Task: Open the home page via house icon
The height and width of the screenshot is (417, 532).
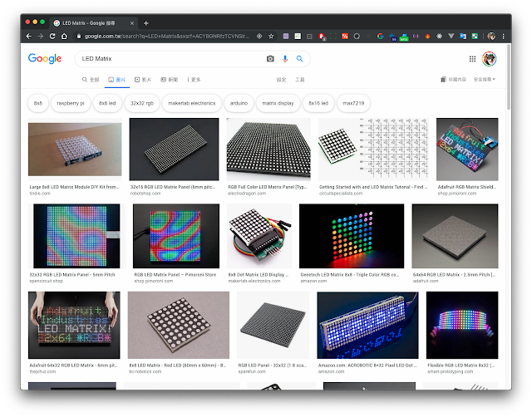Action: point(64,37)
